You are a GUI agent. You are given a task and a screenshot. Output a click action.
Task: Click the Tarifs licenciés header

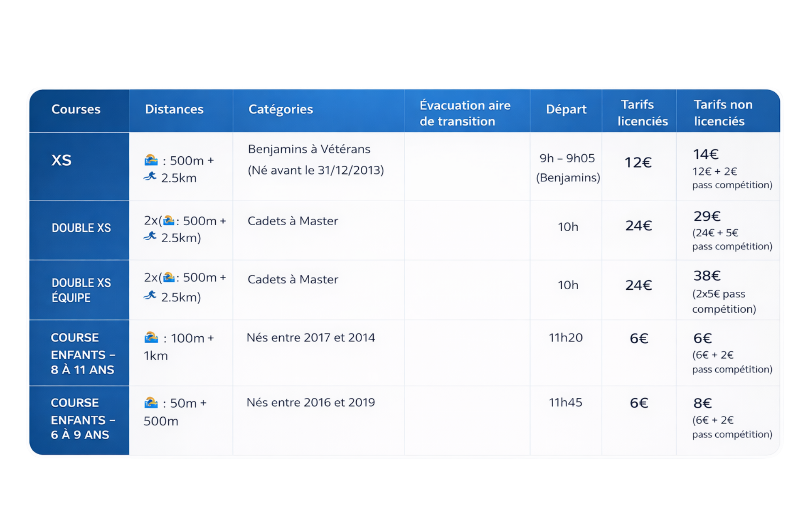642,113
